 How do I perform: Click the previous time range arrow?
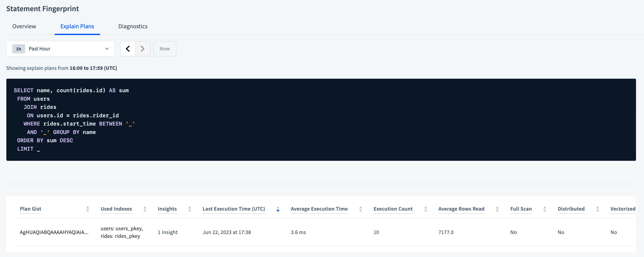pos(128,49)
